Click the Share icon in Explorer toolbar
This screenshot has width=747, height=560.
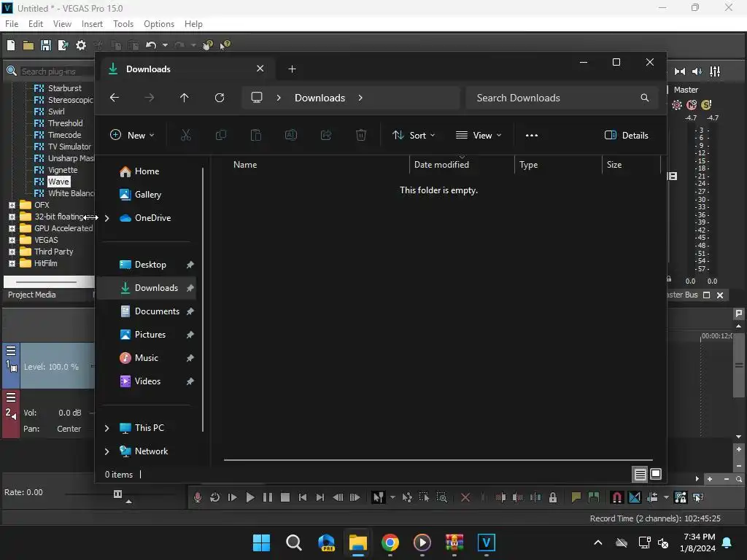point(326,135)
